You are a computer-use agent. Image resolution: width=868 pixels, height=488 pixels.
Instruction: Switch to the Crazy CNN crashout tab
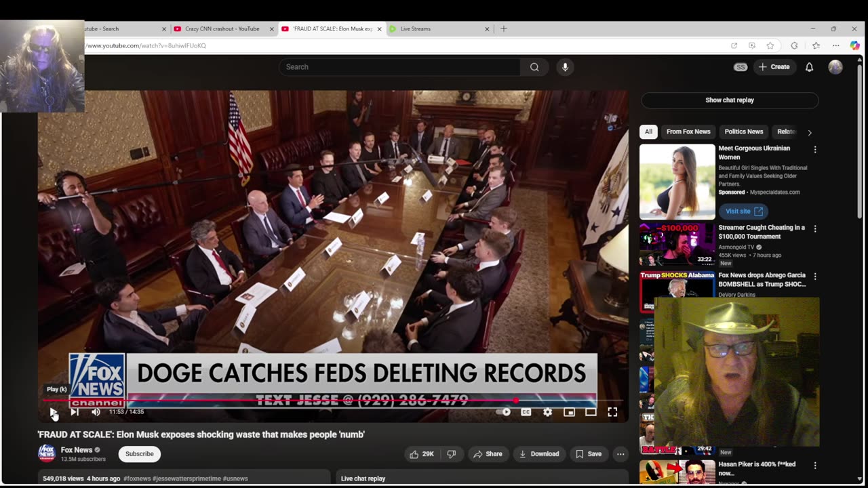pos(222,29)
